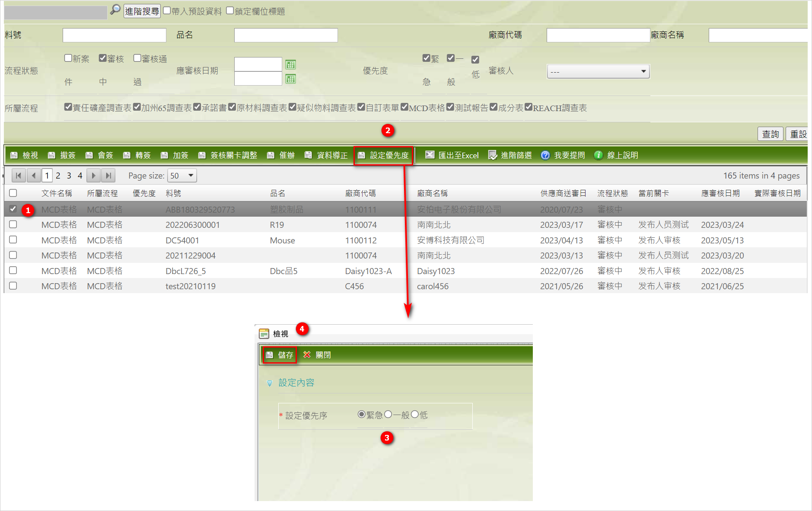Click the 催辦 toolbar button
Viewport: 812px width, 511px height.
(281, 155)
